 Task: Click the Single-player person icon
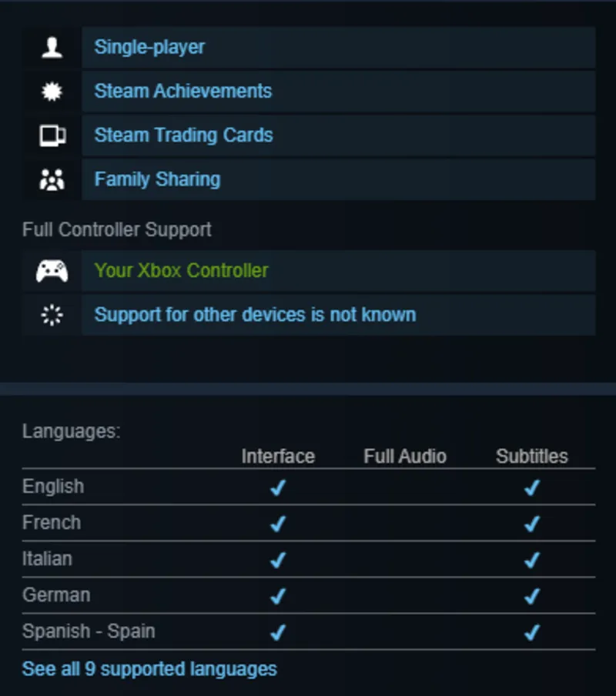52,48
